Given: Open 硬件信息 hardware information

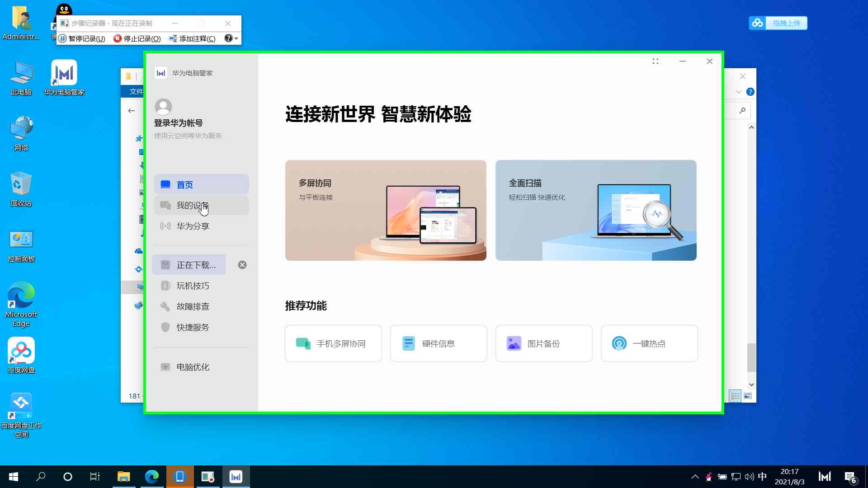Looking at the screenshot, I should [438, 343].
